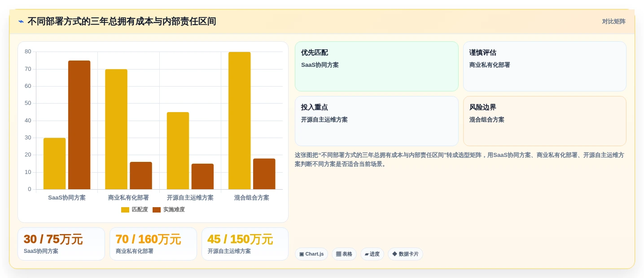This screenshot has height=278, width=644.
Task: Select the 风险边界 matrix card
Action: (544, 121)
